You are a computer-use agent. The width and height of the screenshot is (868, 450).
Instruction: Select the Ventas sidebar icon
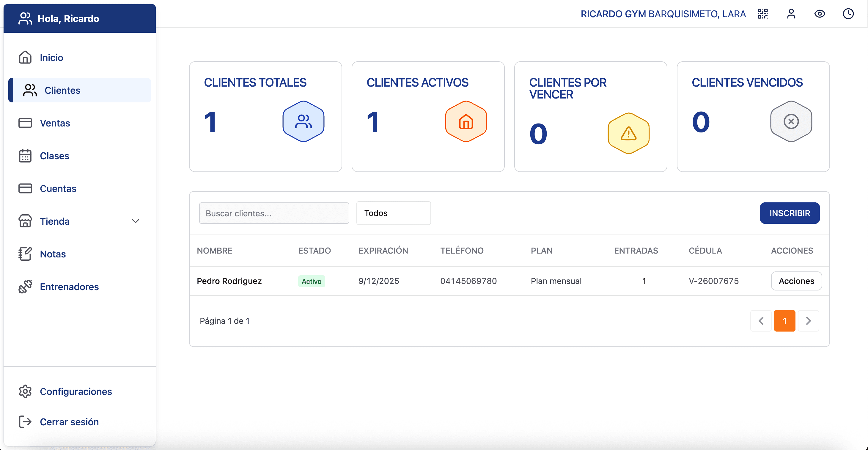click(25, 123)
